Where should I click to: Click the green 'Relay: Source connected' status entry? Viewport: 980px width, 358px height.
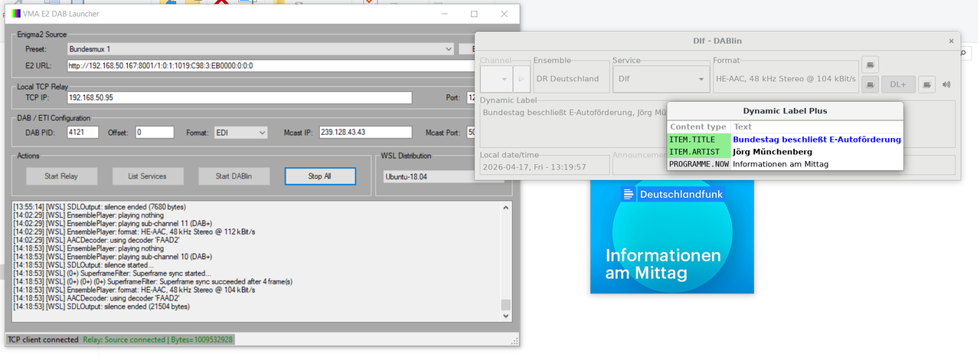158,340
